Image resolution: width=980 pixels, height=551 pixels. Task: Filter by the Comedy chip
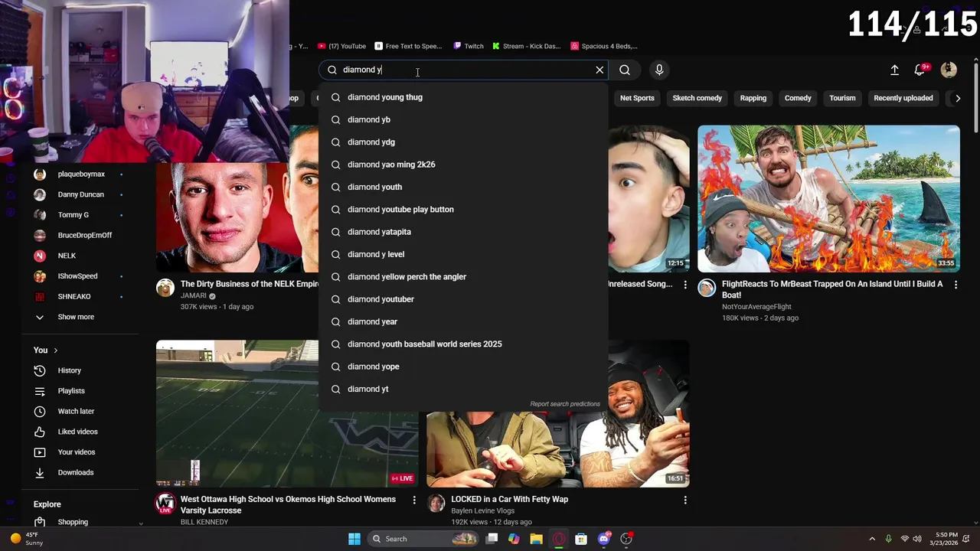798,98
